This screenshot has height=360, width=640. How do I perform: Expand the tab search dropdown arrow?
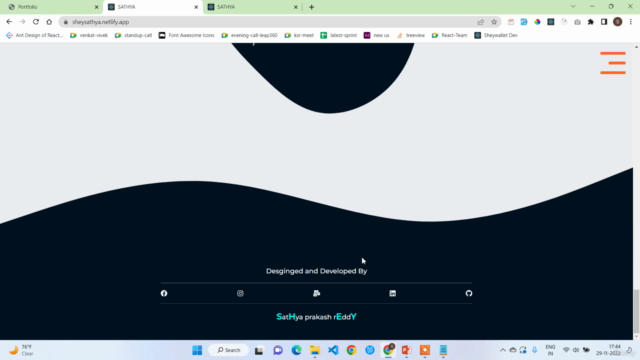click(573, 7)
